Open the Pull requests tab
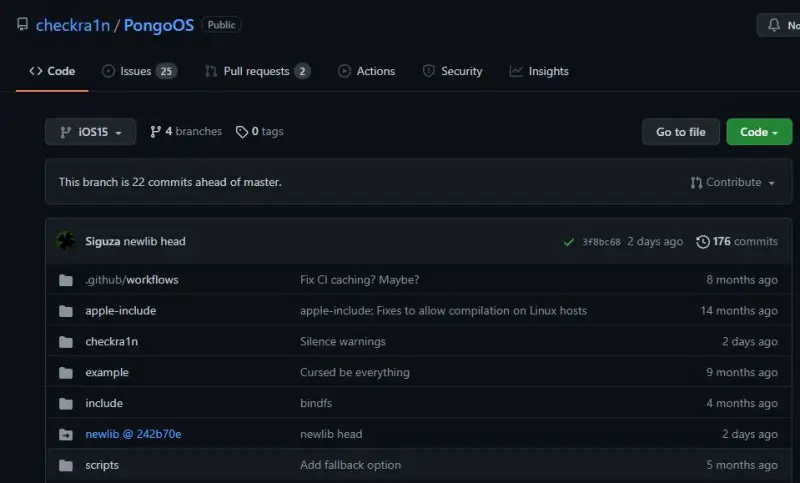This screenshot has width=800, height=483. [257, 71]
